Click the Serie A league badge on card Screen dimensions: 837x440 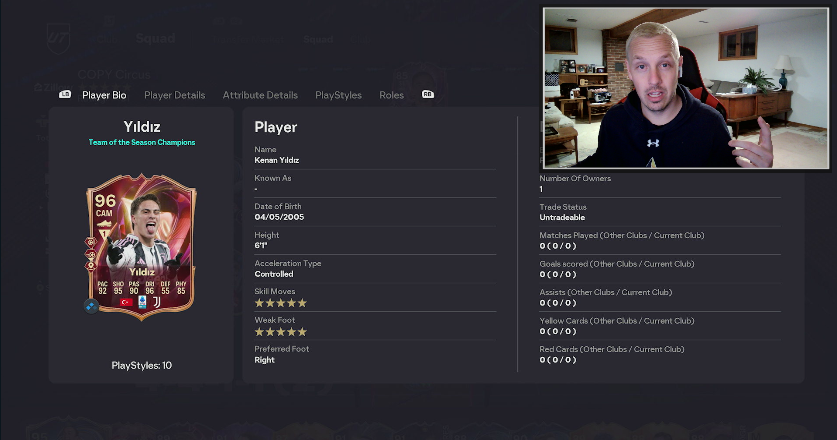[x=142, y=302]
